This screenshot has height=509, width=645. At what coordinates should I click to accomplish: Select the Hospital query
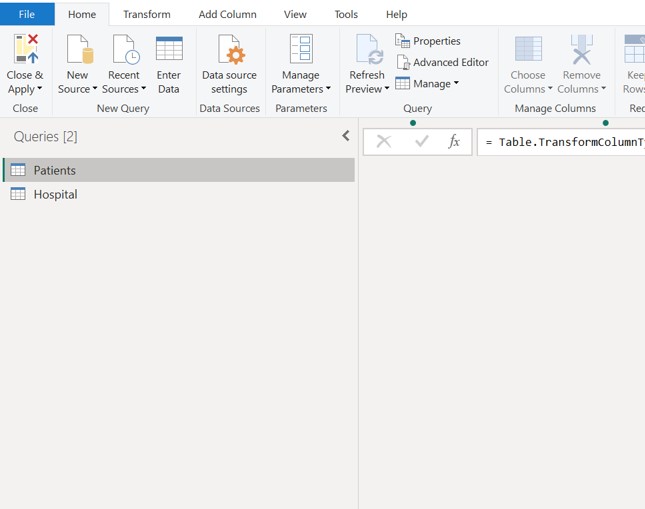pyautogui.click(x=55, y=194)
